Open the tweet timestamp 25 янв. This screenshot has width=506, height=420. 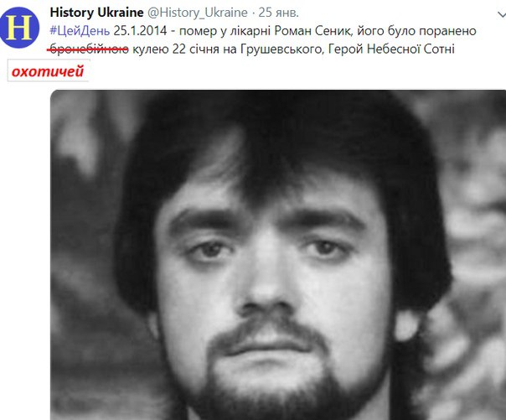pos(279,13)
